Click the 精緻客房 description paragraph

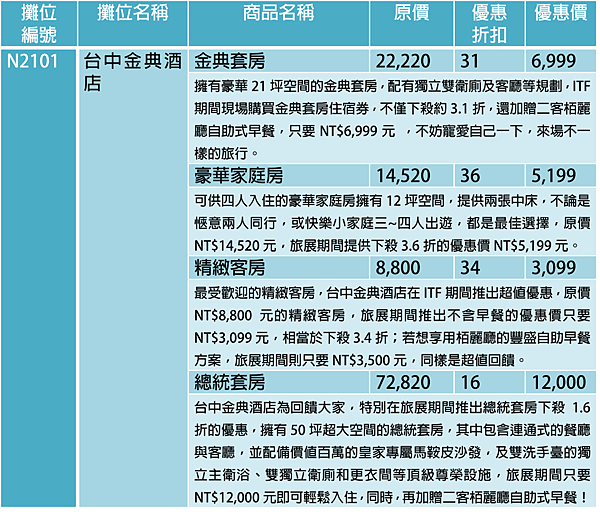(392, 325)
